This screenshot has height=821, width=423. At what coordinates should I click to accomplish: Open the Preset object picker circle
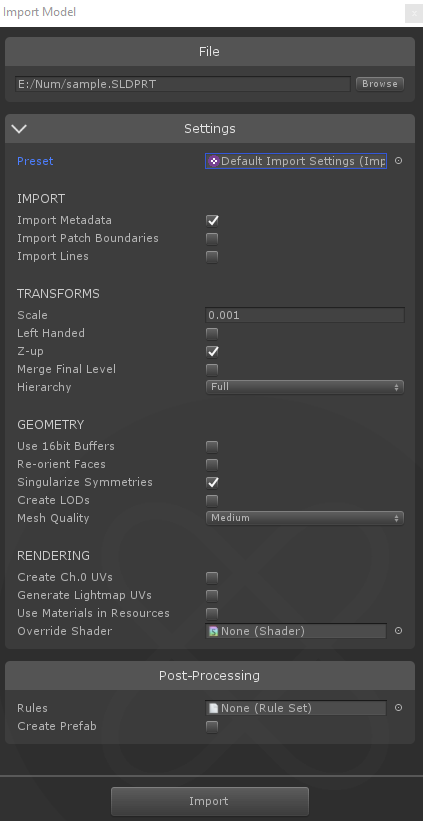[x=398, y=161]
